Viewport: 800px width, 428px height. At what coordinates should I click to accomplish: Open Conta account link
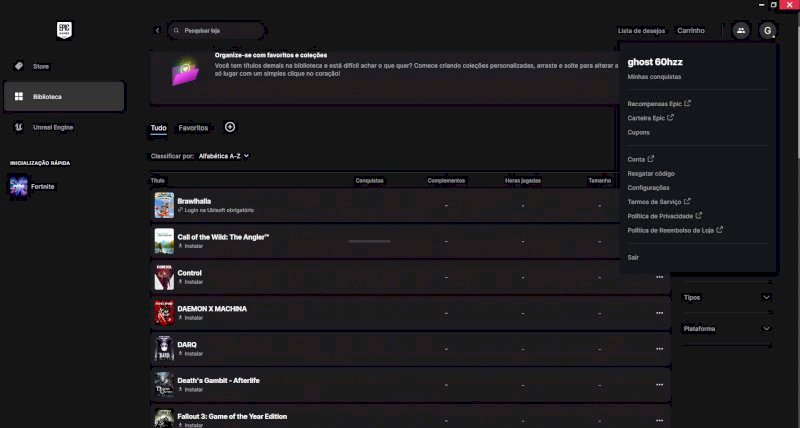click(x=641, y=159)
